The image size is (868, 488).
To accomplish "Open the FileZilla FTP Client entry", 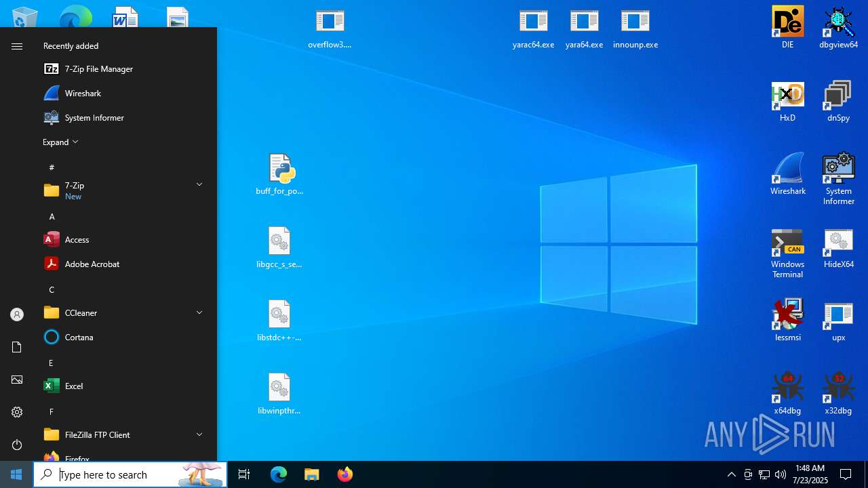I will (125, 434).
